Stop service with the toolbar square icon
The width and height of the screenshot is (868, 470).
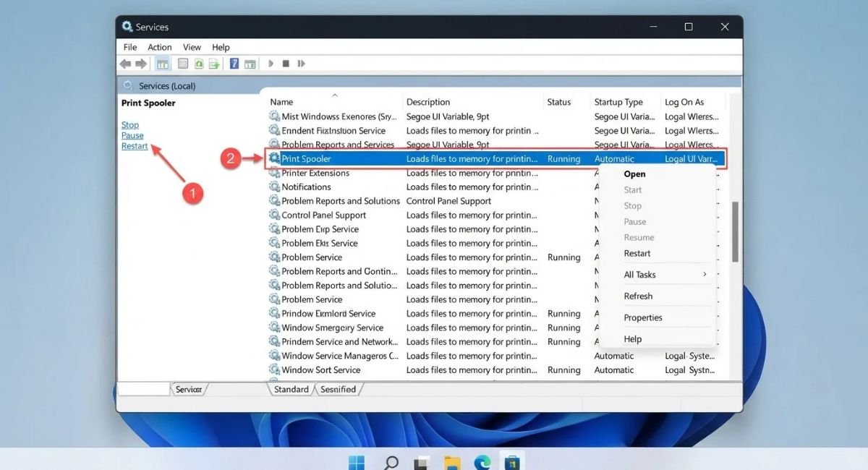coord(286,64)
